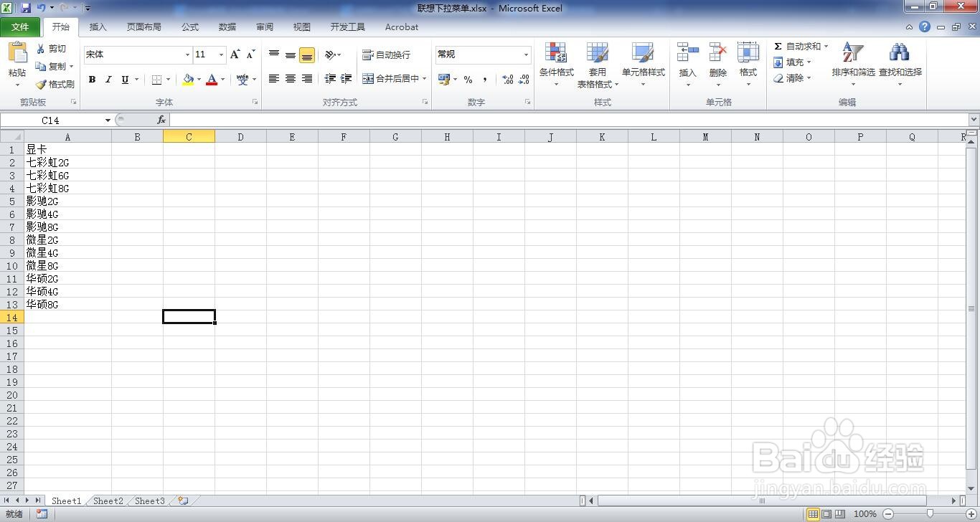Image resolution: width=980 pixels, height=522 pixels.
Task: Switch to Page Layout (页面布局) tab
Action: [143, 27]
